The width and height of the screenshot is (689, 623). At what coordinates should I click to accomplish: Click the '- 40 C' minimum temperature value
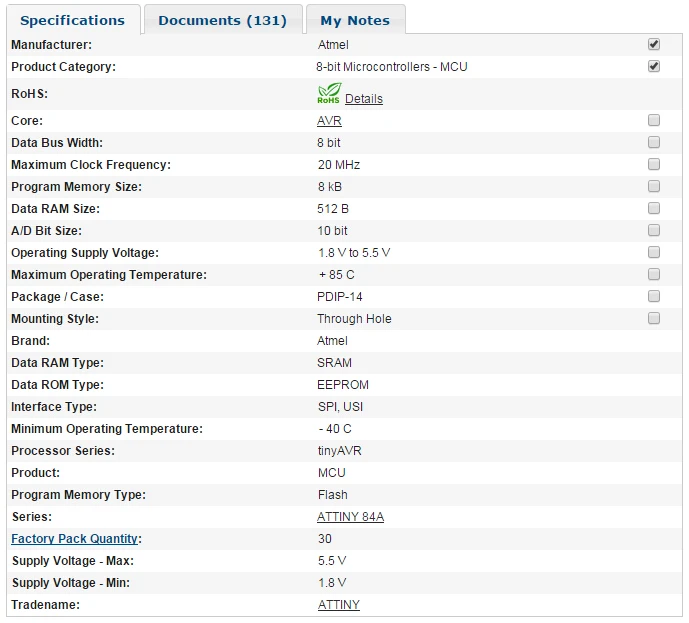point(335,429)
